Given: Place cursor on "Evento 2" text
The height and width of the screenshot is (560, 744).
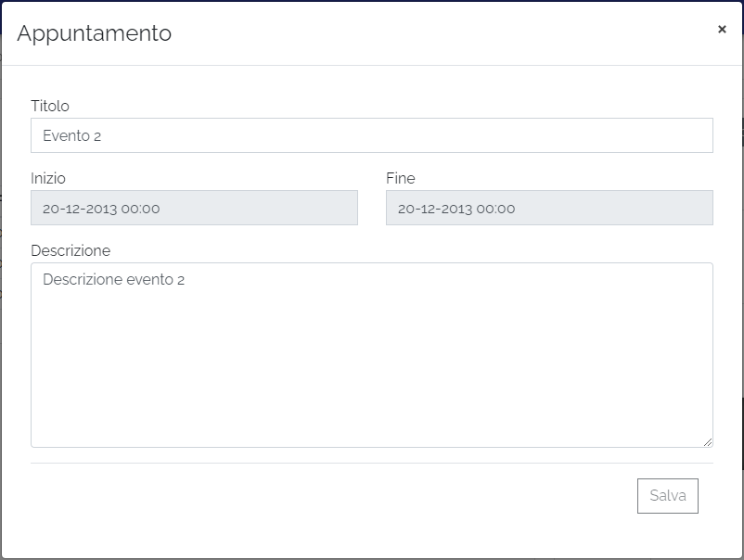Looking at the screenshot, I should click(x=72, y=136).
